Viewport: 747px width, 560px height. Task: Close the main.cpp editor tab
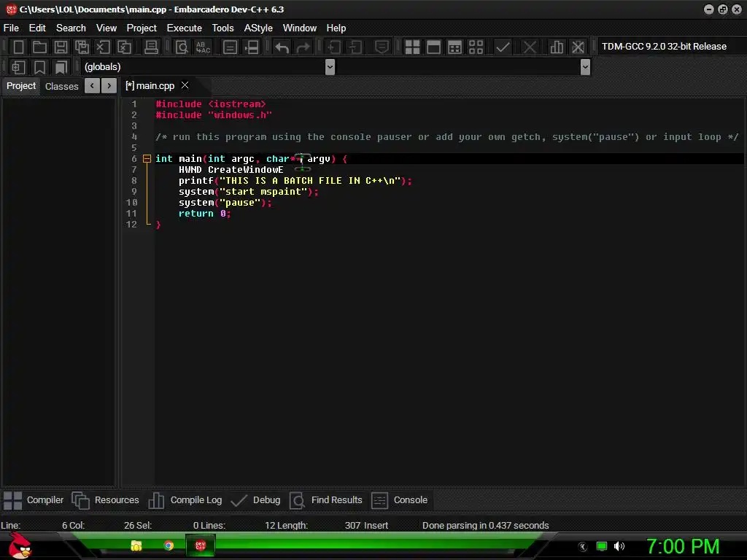click(185, 85)
